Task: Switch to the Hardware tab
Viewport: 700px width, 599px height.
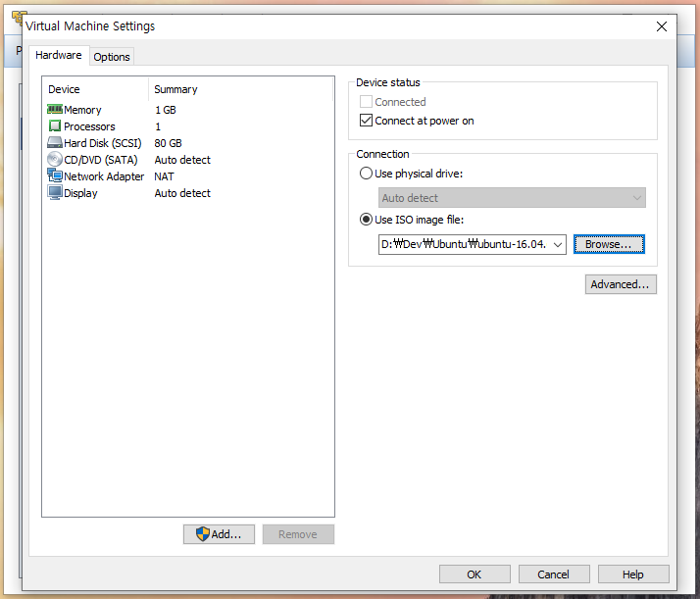Action: 59,55
